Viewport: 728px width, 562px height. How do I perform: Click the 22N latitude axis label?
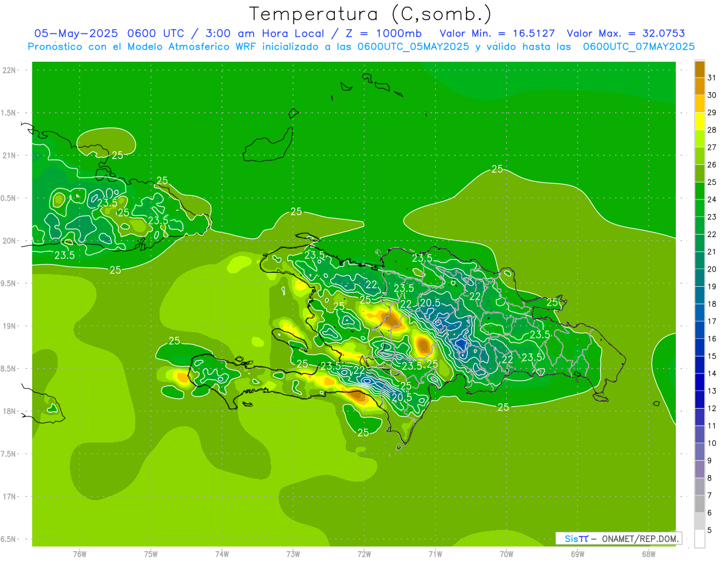tap(10, 70)
